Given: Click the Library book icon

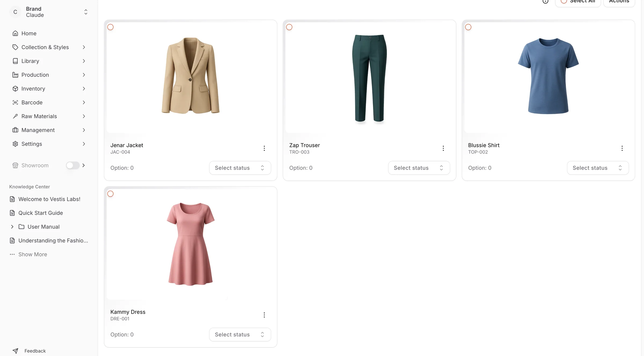Looking at the screenshot, I should pyautogui.click(x=15, y=61).
